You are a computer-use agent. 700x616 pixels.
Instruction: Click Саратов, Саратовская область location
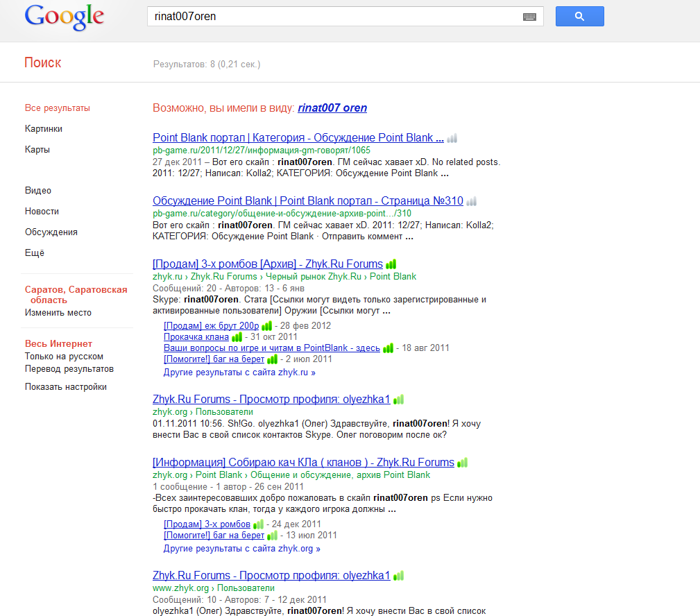coord(76,295)
